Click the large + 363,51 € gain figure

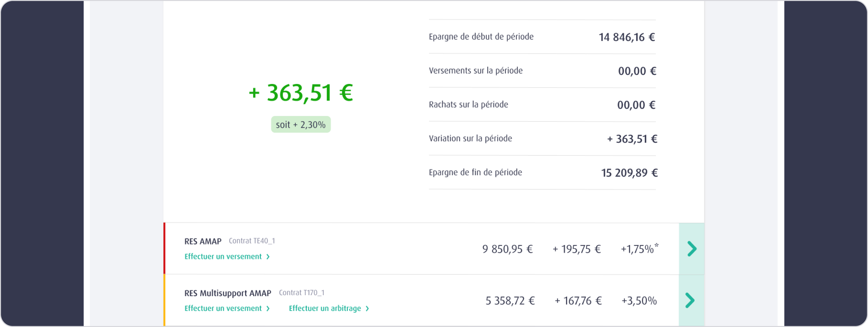(x=301, y=93)
